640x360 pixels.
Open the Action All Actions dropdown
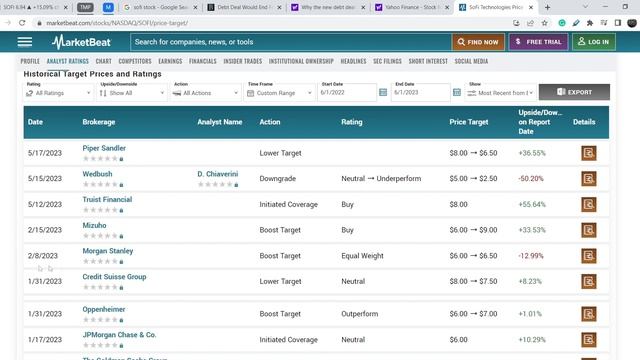(x=205, y=93)
